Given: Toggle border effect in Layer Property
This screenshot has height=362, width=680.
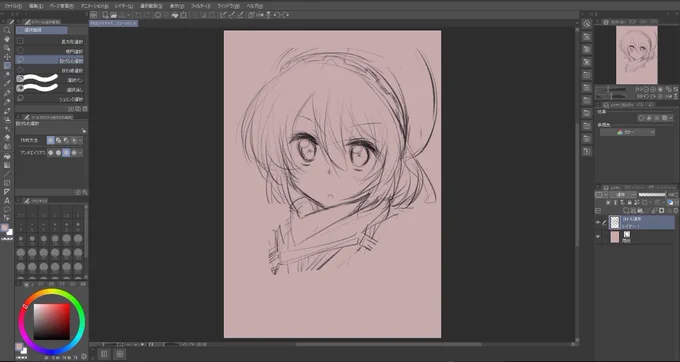Looking at the screenshot, I should click(x=641, y=118).
